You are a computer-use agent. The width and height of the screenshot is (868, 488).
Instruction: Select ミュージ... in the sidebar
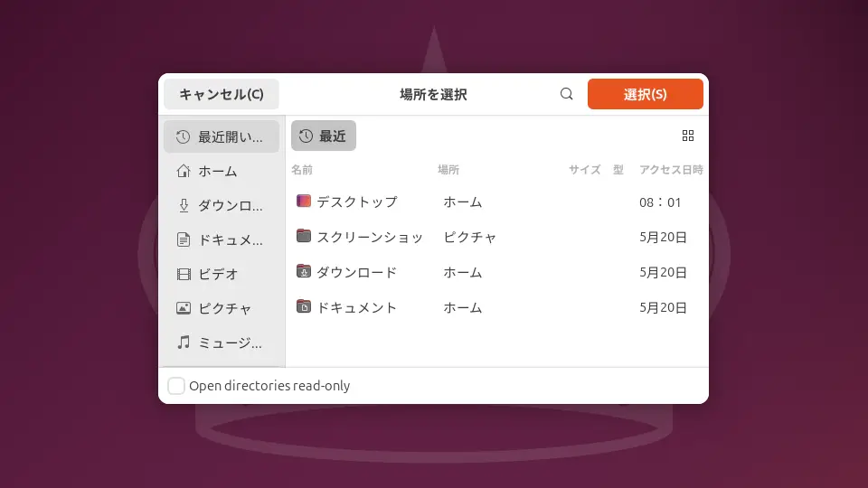(x=222, y=343)
